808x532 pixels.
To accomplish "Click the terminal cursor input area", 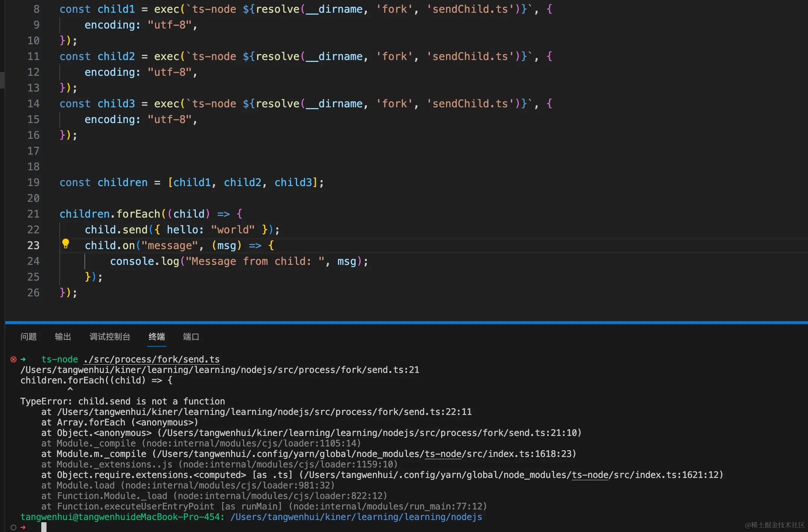I will point(44,527).
